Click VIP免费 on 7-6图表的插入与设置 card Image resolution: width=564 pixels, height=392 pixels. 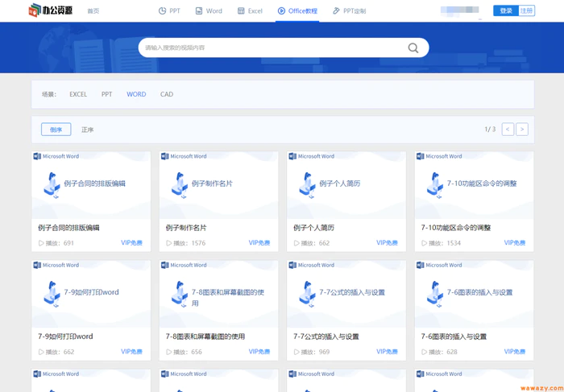click(515, 352)
